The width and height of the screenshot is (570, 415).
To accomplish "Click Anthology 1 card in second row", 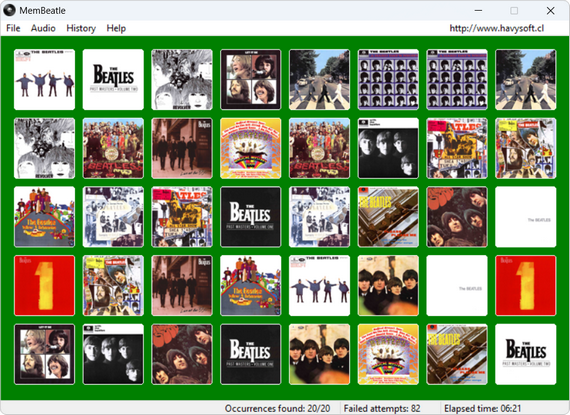I will pos(457,148).
